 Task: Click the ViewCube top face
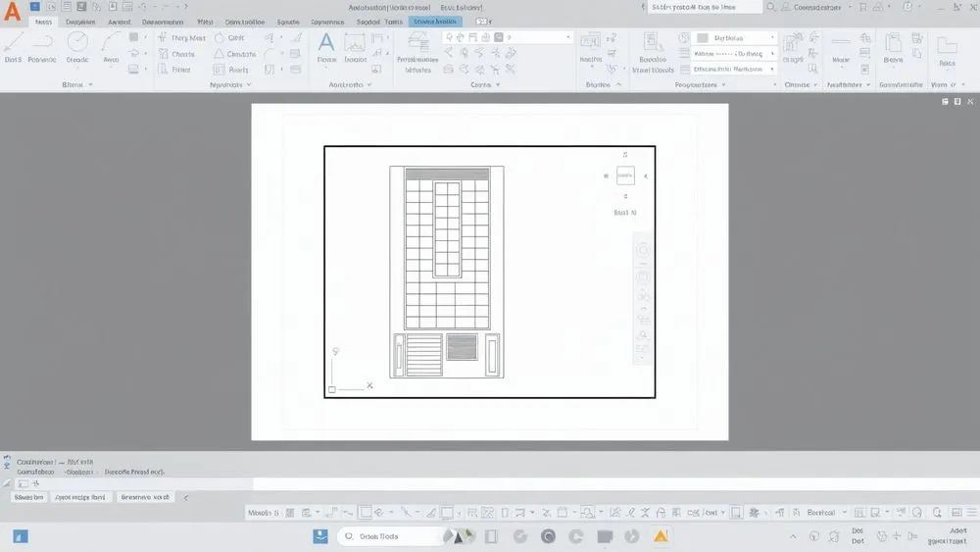625,176
